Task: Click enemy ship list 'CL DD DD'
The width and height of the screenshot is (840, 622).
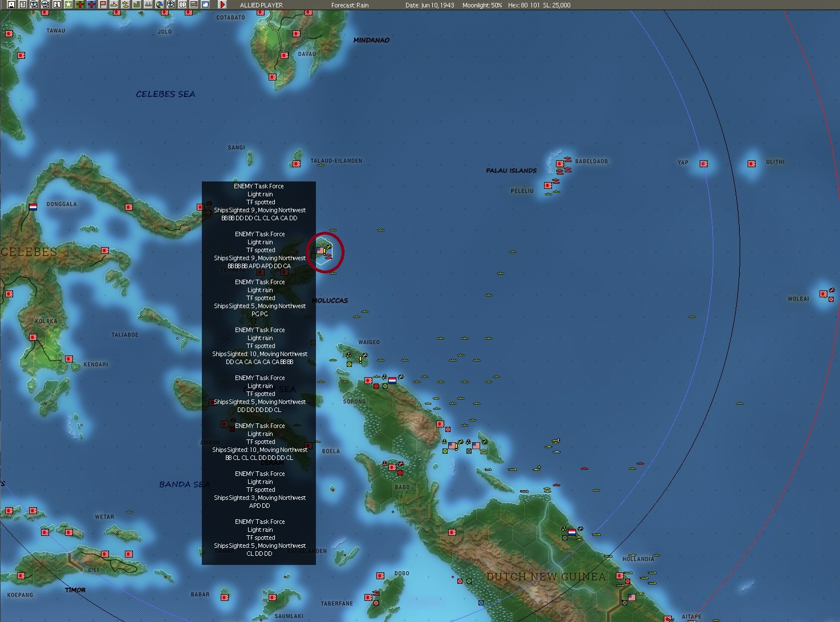Action: coord(259,554)
